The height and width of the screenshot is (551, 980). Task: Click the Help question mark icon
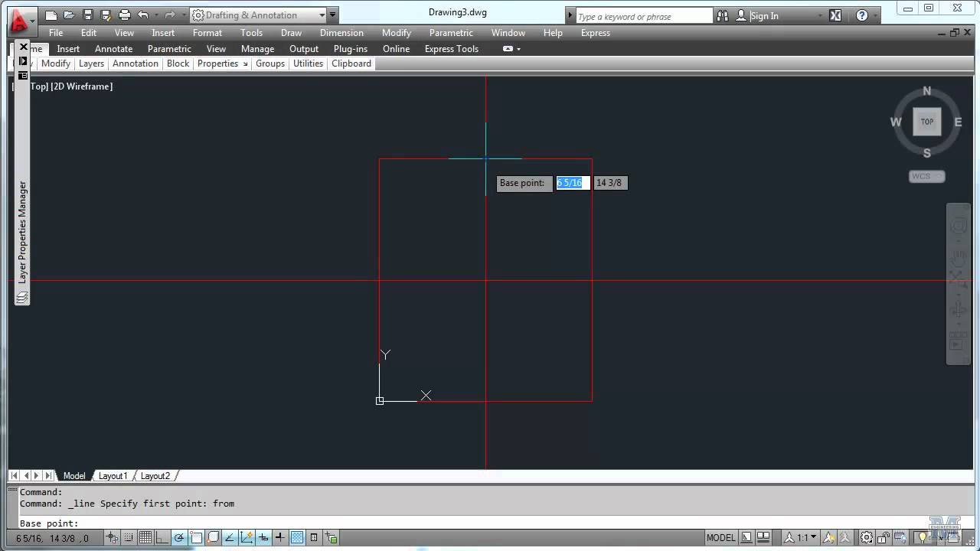[x=862, y=15]
